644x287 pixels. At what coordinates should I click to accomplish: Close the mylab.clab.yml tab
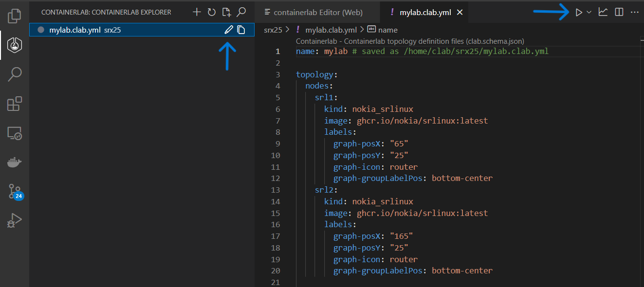click(460, 13)
